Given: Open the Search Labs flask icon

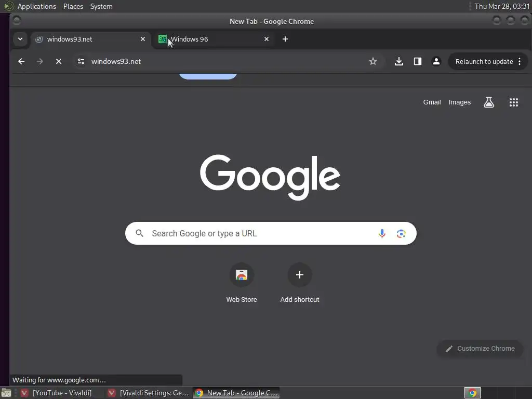Looking at the screenshot, I should pyautogui.click(x=489, y=102).
